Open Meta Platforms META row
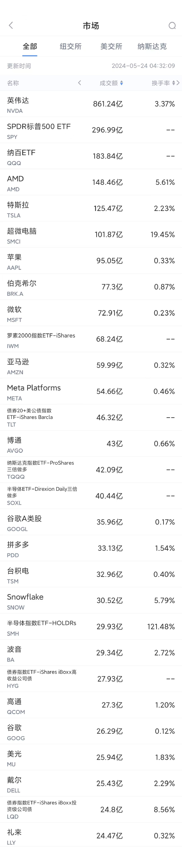 click(91, 391)
